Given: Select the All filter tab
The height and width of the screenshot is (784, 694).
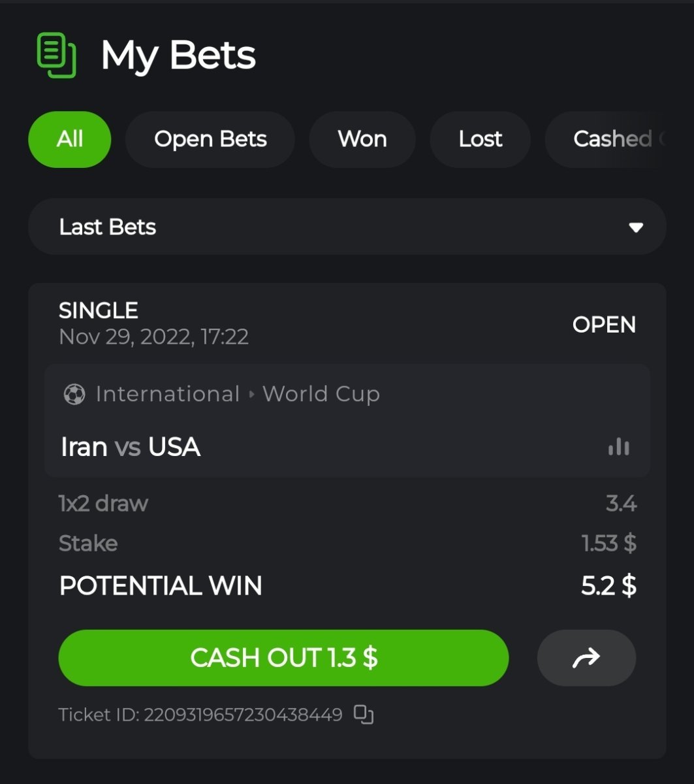Looking at the screenshot, I should (x=70, y=139).
